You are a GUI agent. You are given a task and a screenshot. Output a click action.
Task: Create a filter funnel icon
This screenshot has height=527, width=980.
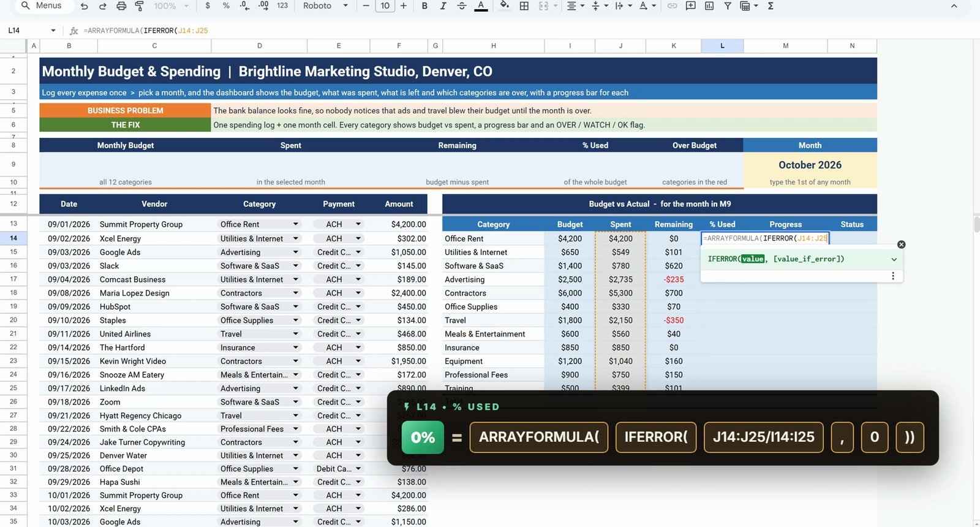[728, 6]
